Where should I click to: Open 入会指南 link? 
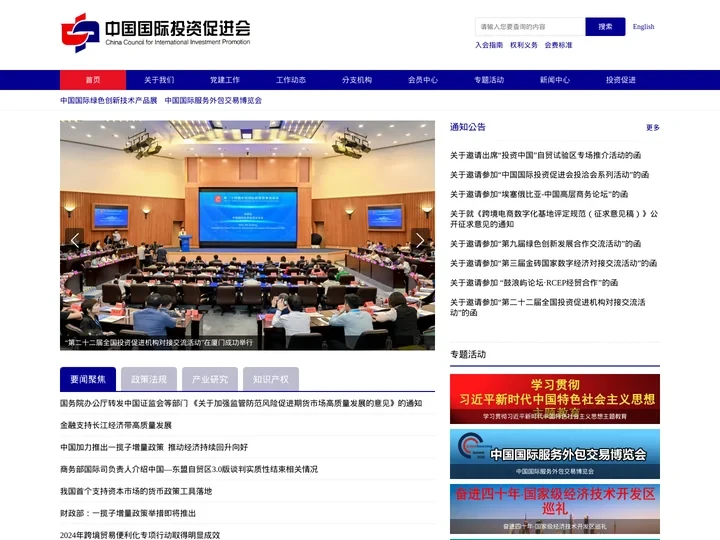[x=489, y=45]
